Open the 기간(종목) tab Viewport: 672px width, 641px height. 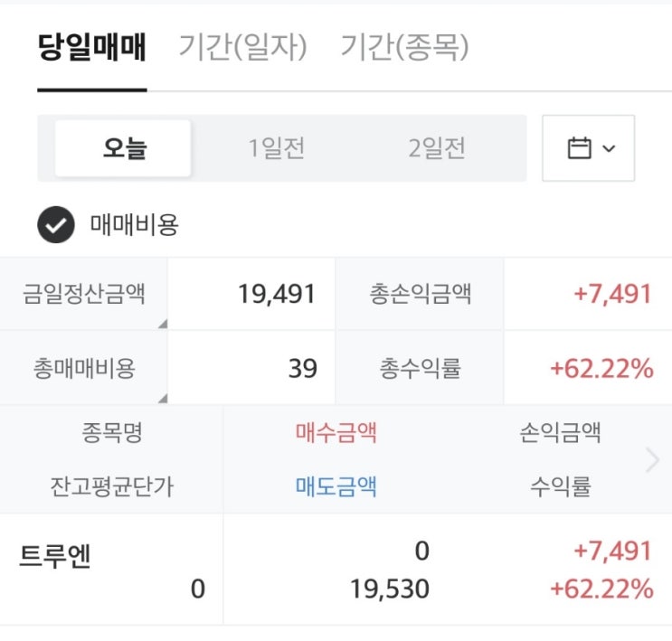[x=404, y=47]
